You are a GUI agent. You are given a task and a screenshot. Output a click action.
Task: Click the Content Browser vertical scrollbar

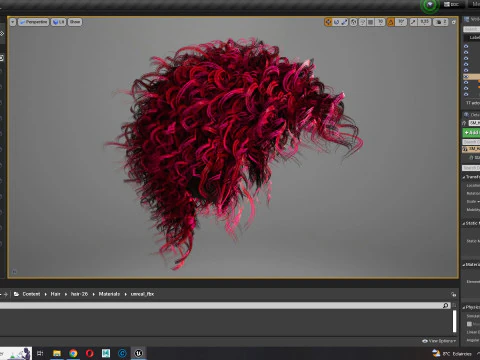454,321
